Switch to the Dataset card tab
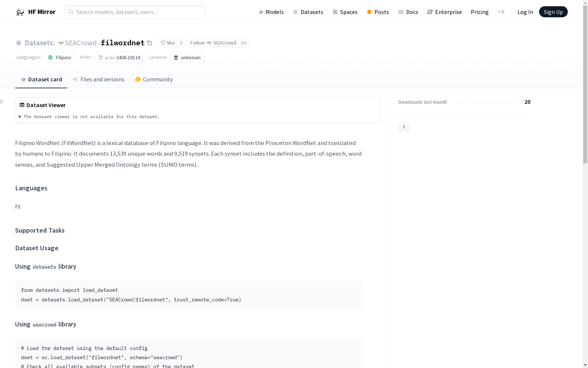 coord(41,79)
